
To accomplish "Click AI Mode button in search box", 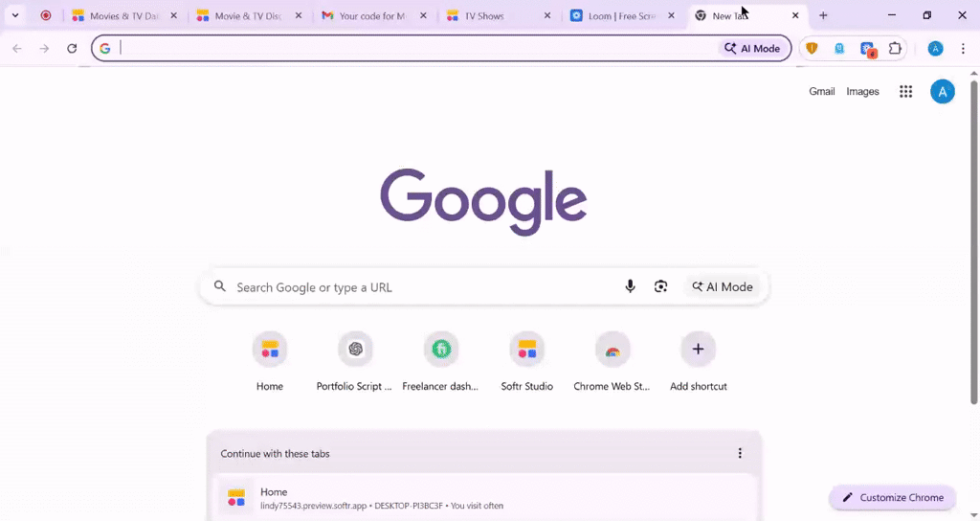I will click(722, 287).
